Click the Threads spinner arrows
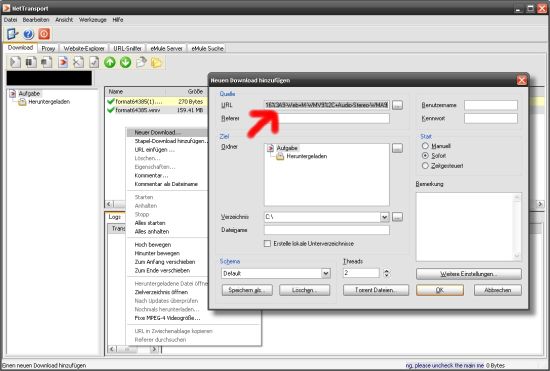550x371 pixels. coord(387,273)
